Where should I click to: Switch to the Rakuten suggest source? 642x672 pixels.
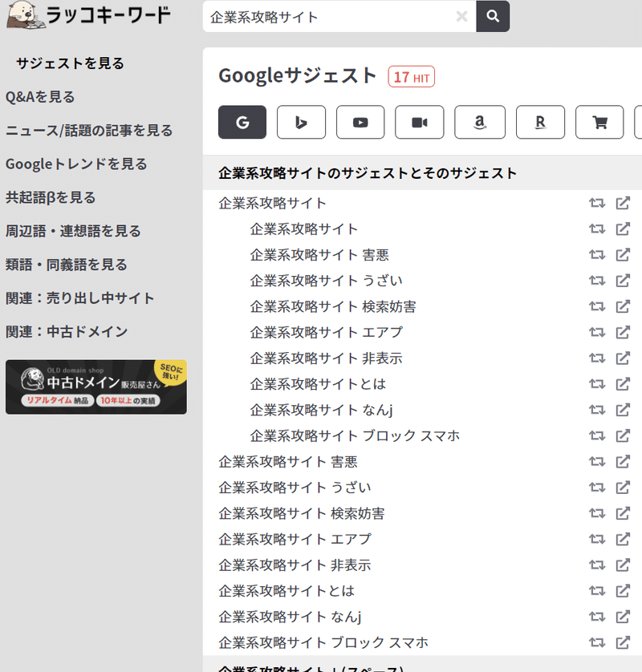click(540, 122)
